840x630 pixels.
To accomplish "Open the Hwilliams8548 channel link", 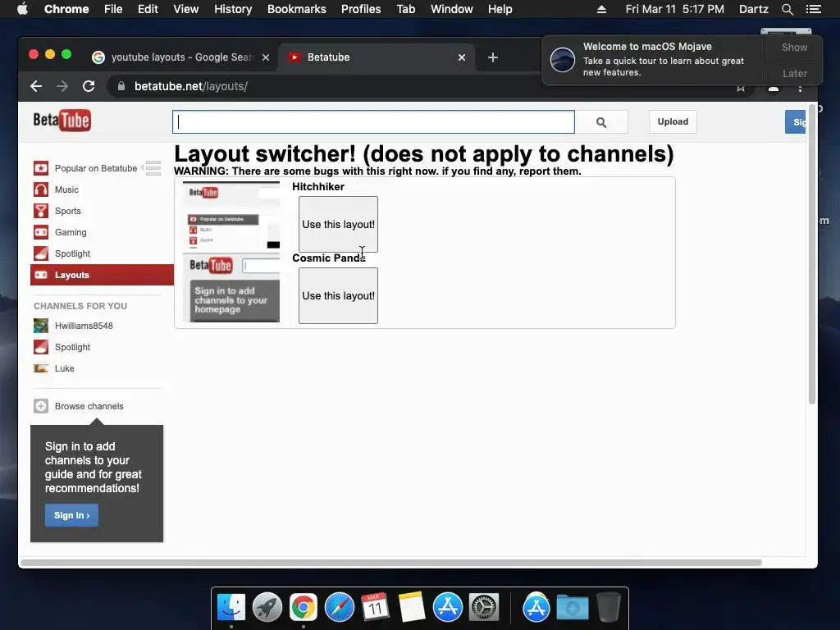I will [84, 326].
